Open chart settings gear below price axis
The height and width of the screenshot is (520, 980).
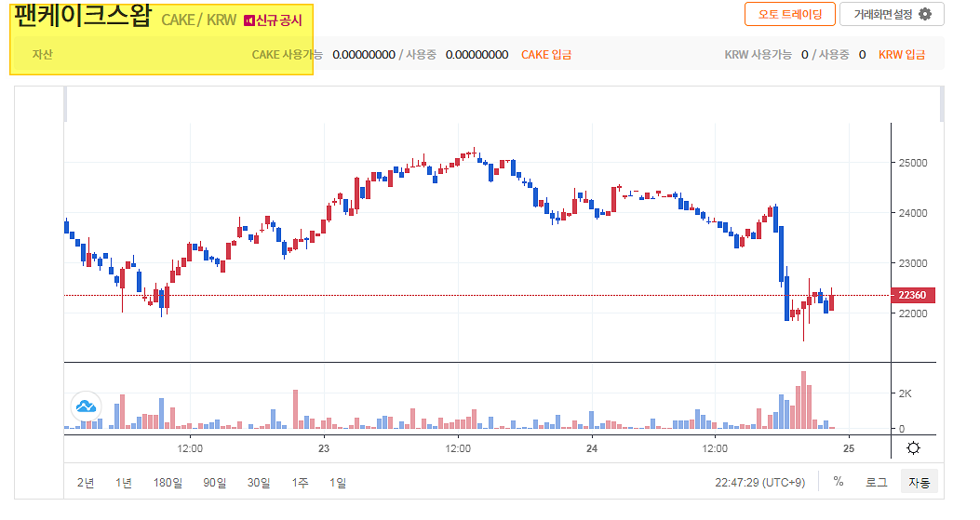pyautogui.click(x=913, y=448)
